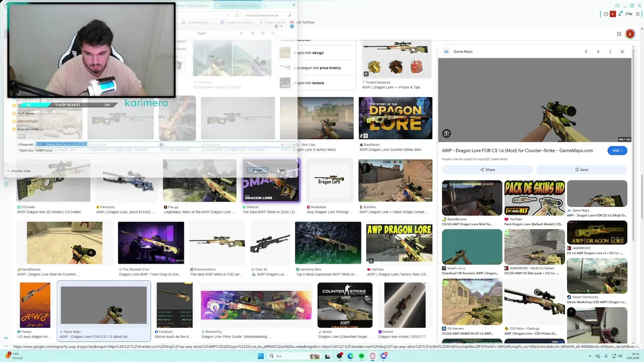Open the Story of the Dragon Lore thumbnail

point(395,118)
